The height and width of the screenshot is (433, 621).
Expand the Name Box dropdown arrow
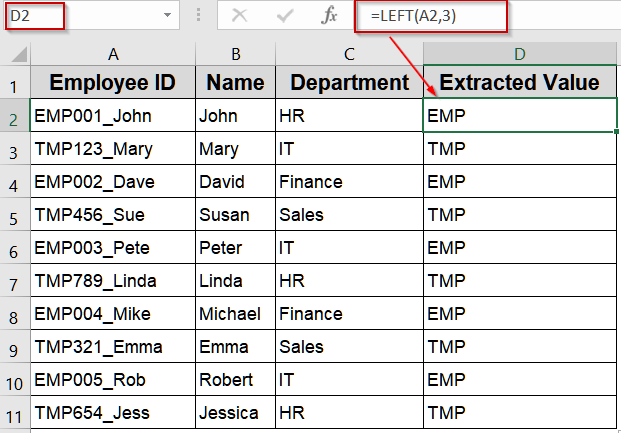point(168,15)
